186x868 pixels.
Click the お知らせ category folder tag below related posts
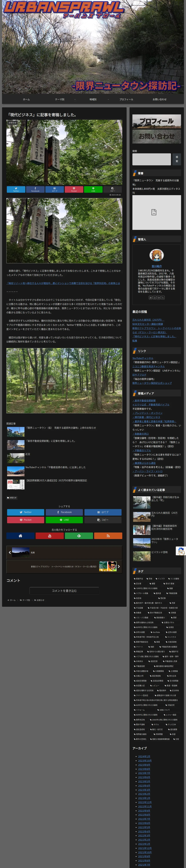12,498
